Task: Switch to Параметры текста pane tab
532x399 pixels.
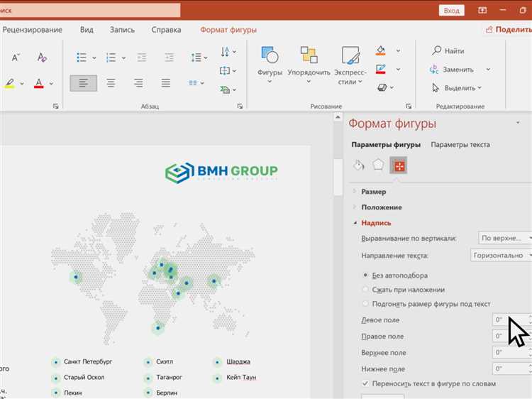Action: click(x=460, y=145)
